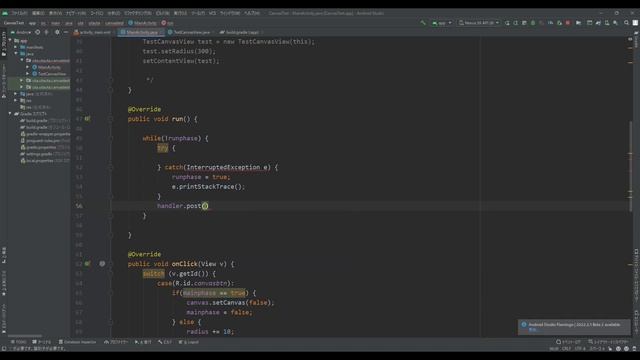
Task: Open the Structure side tool window
Action: [4, 255]
